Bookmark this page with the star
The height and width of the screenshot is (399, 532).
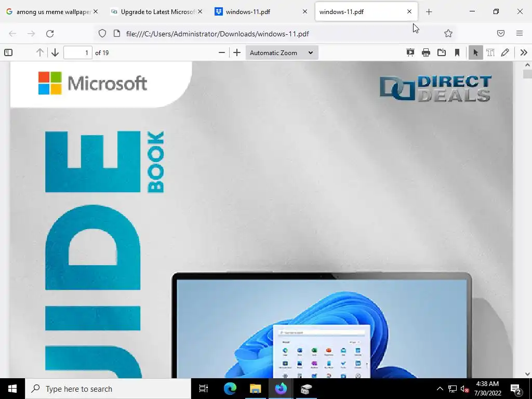click(x=448, y=33)
